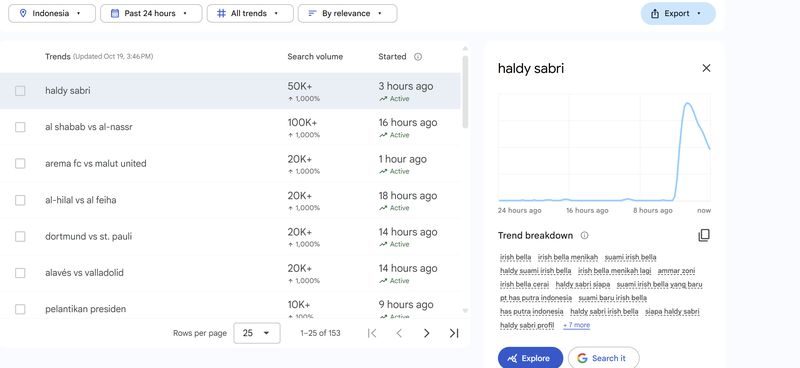Open the +7 more breakdown link
The height and width of the screenshot is (368, 800).
tap(577, 325)
